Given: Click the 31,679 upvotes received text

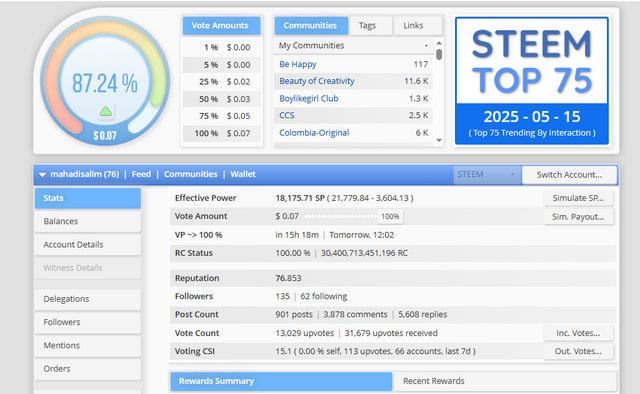Looking at the screenshot, I should [x=391, y=333].
